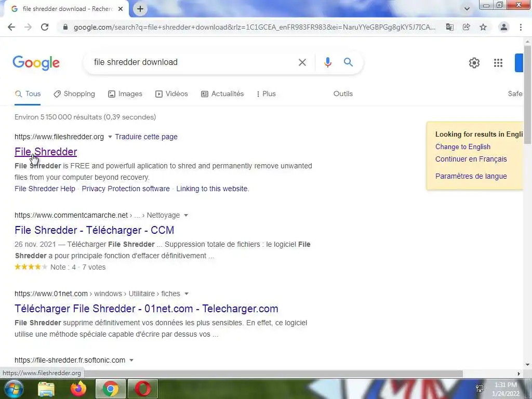The width and height of the screenshot is (532, 399).
Task: Open File Shredder Help sitelink
Action: point(45,189)
